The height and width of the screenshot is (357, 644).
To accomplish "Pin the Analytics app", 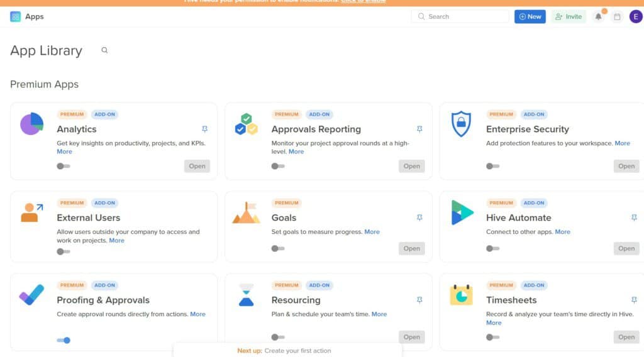I will tap(204, 129).
